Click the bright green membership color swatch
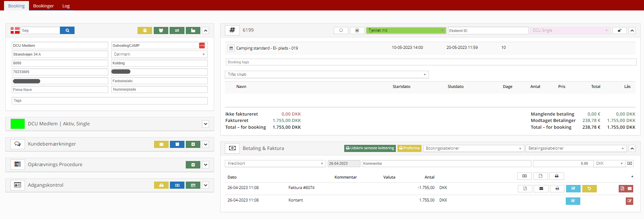The image size is (644, 219). coord(18,124)
